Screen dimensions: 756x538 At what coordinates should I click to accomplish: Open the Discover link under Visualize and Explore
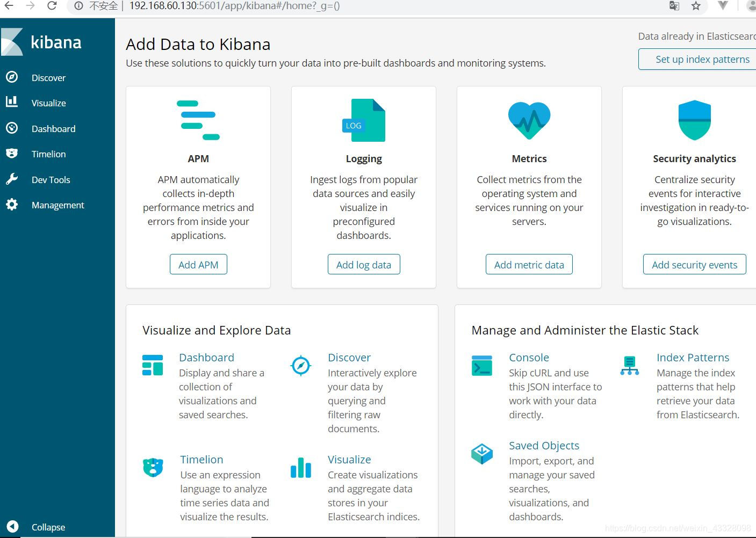(349, 357)
